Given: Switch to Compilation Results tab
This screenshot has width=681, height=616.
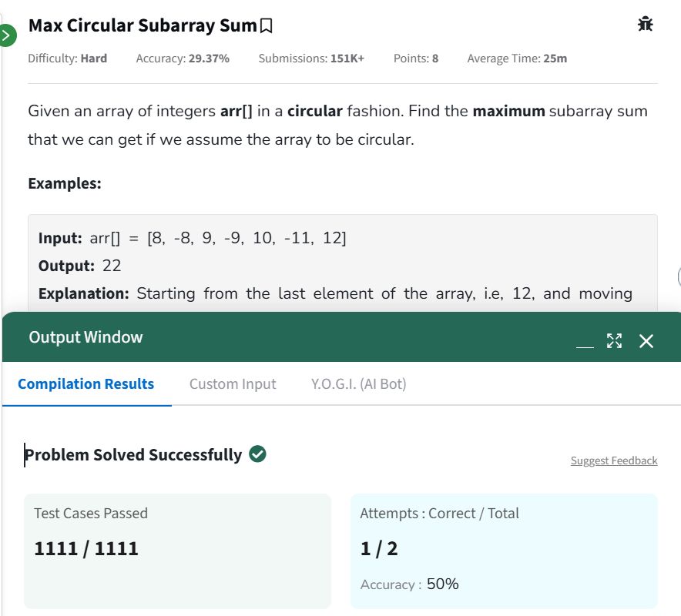Looking at the screenshot, I should [86, 383].
